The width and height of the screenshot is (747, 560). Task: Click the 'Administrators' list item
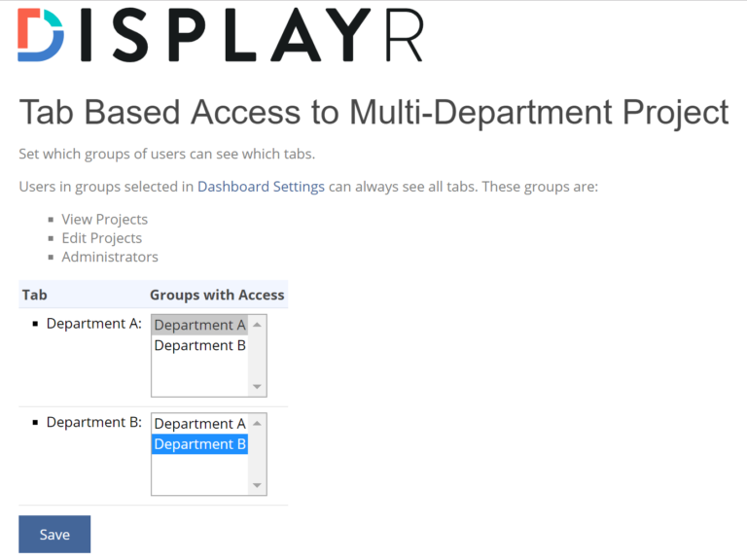(110, 257)
